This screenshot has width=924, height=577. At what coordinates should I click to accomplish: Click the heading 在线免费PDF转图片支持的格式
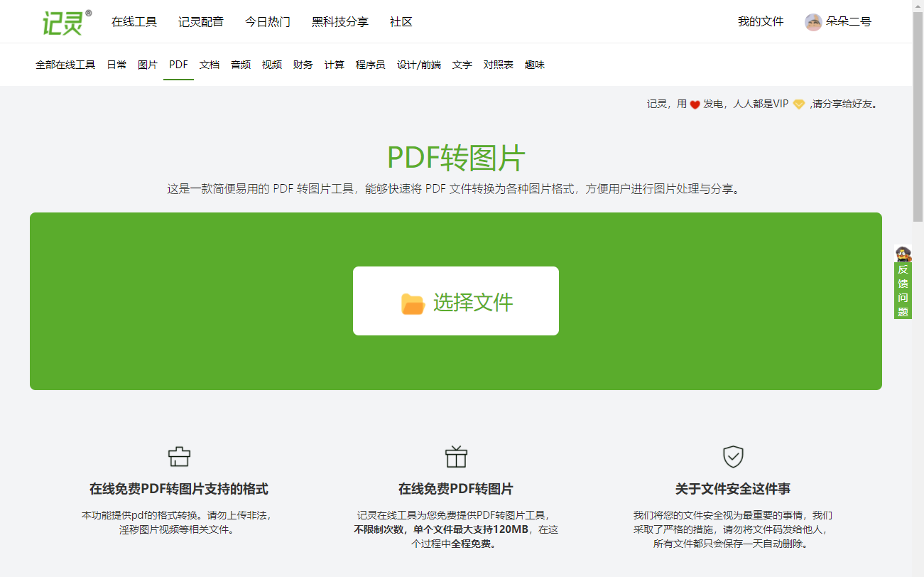pyautogui.click(x=179, y=489)
